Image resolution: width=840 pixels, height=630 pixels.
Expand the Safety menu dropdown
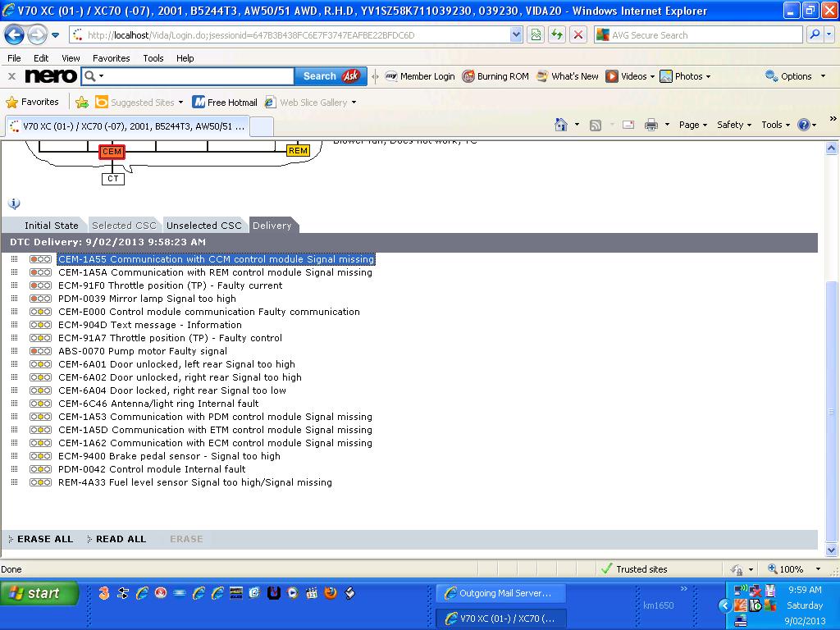tap(734, 125)
